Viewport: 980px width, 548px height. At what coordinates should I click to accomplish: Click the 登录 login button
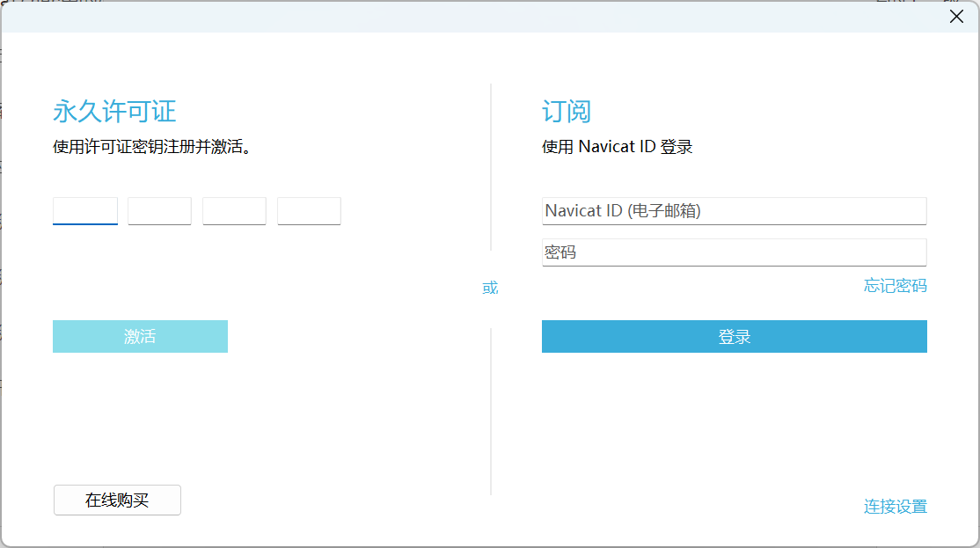pyautogui.click(x=734, y=337)
